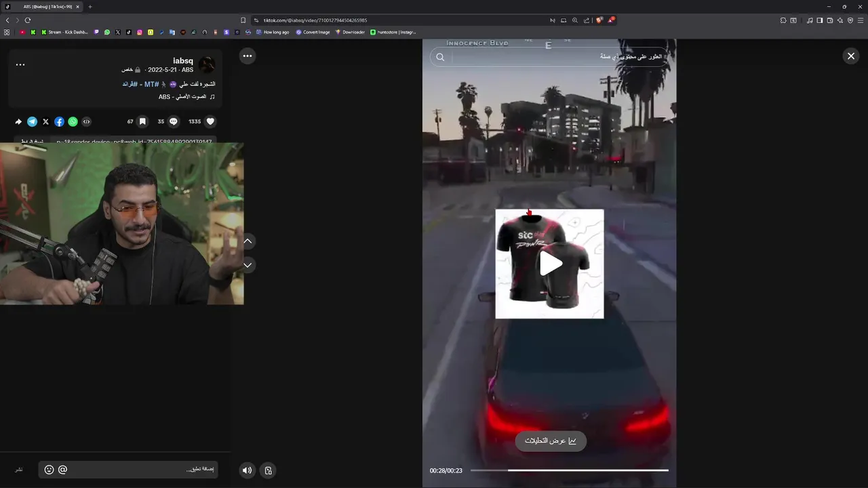Open the emoji picker in the comment box
The width and height of the screenshot is (868, 488).
pos(49,469)
